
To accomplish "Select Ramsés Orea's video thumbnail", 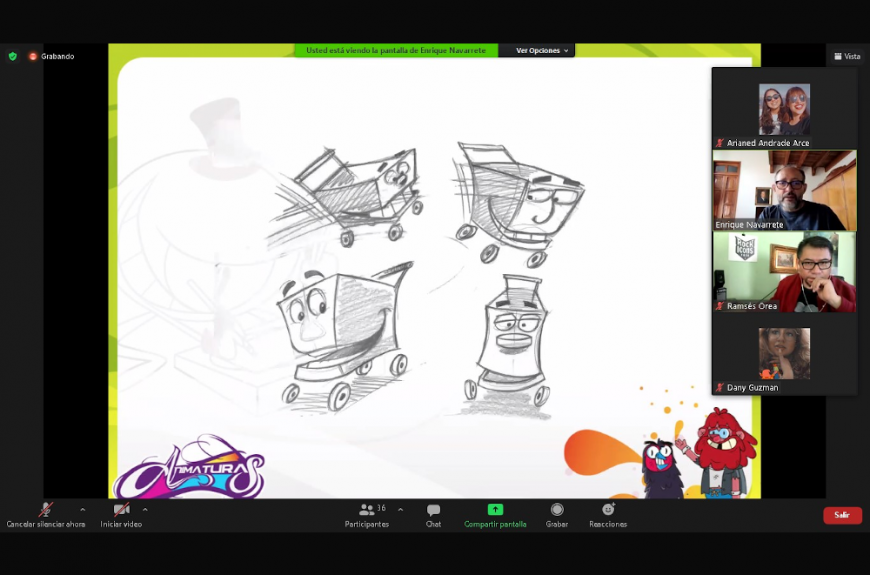I will click(x=784, y=271).
